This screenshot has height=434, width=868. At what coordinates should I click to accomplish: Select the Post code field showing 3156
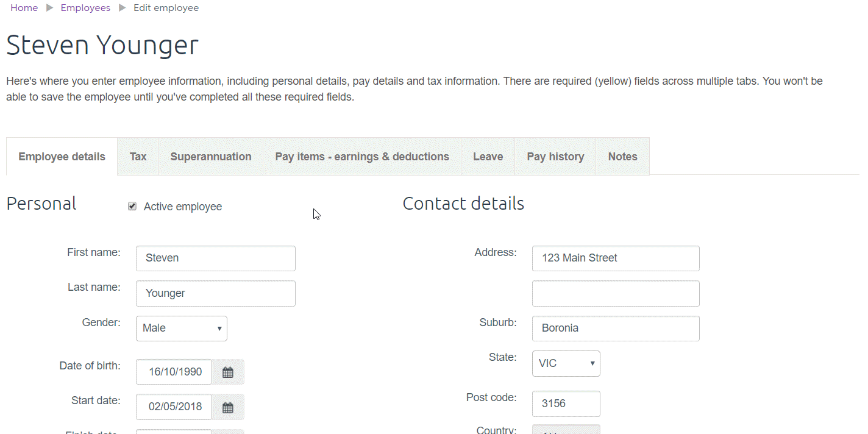point(566,404)
